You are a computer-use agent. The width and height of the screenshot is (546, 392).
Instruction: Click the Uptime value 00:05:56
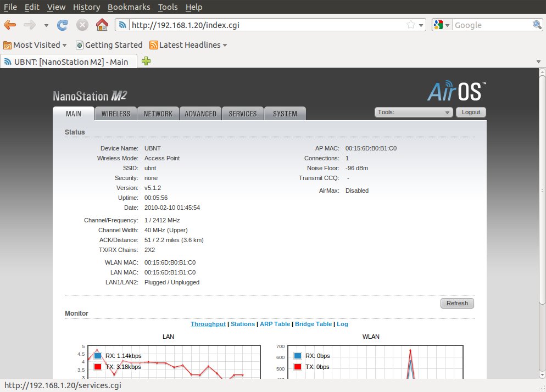[x=156, y=198]
